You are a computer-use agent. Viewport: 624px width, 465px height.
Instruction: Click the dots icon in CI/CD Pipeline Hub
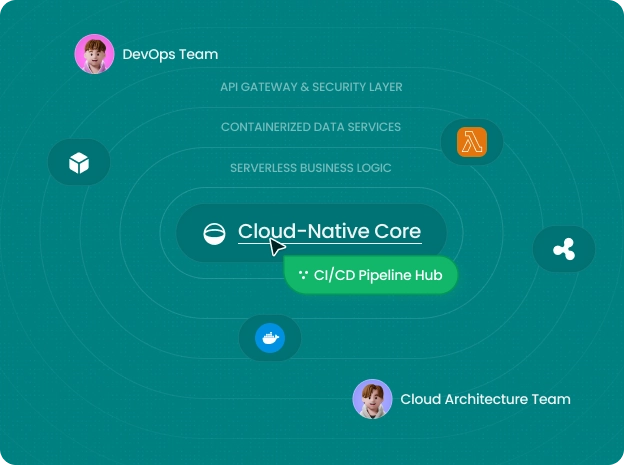tap(303, 275)
